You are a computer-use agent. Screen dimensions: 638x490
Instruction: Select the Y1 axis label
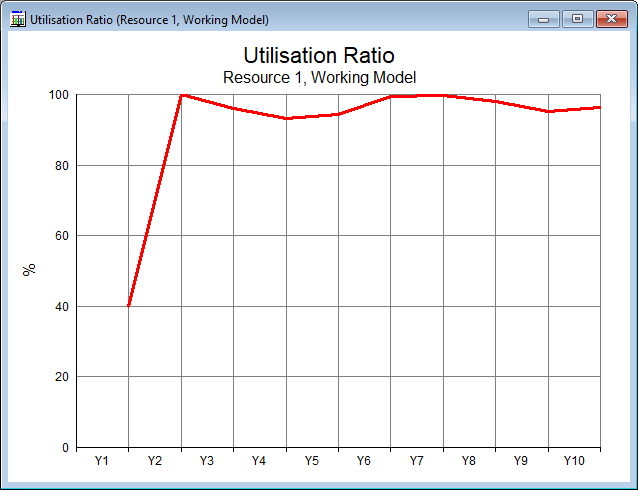102,461
